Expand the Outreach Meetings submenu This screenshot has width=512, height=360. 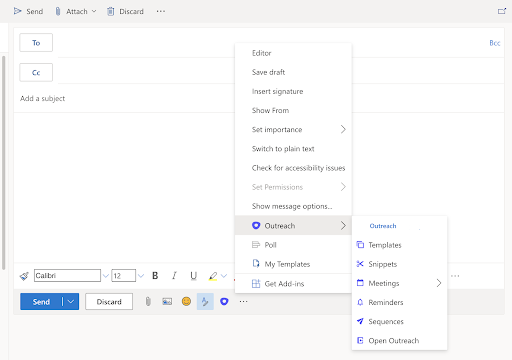point(399,283)
